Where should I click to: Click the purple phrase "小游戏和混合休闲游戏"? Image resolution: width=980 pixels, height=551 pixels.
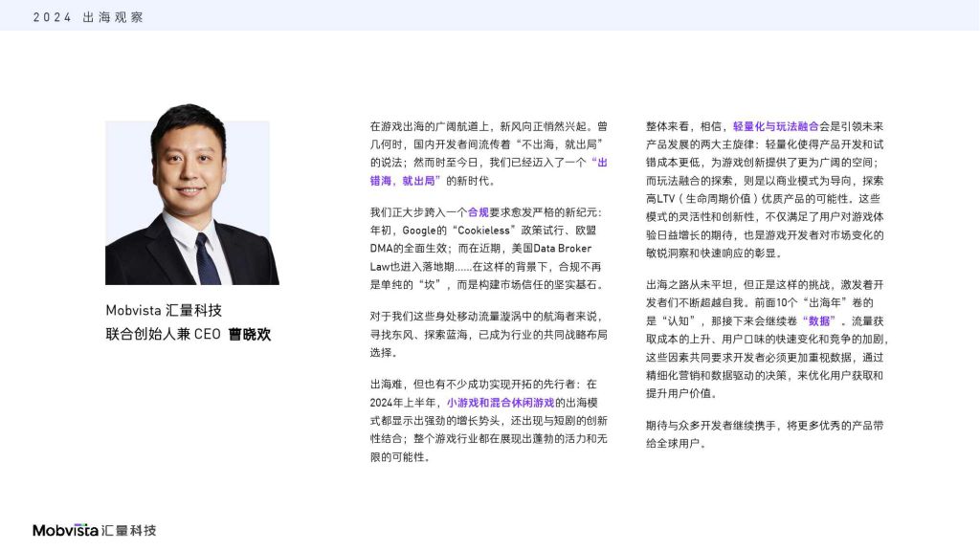click(501, 403)
